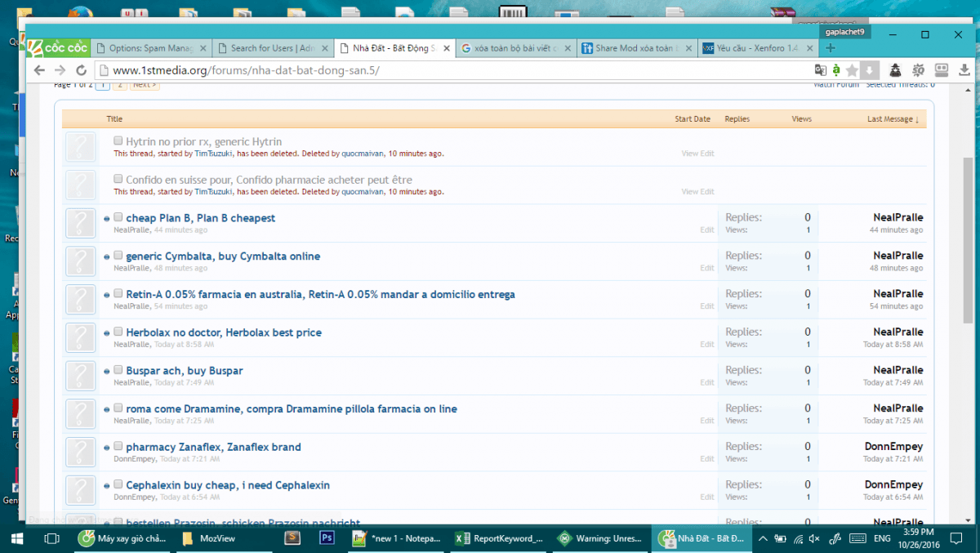Viewport: 980px width, 553px height.
Task: Tick checkbox for 'cheap Plan B' thread
Action: coord(118,217)
